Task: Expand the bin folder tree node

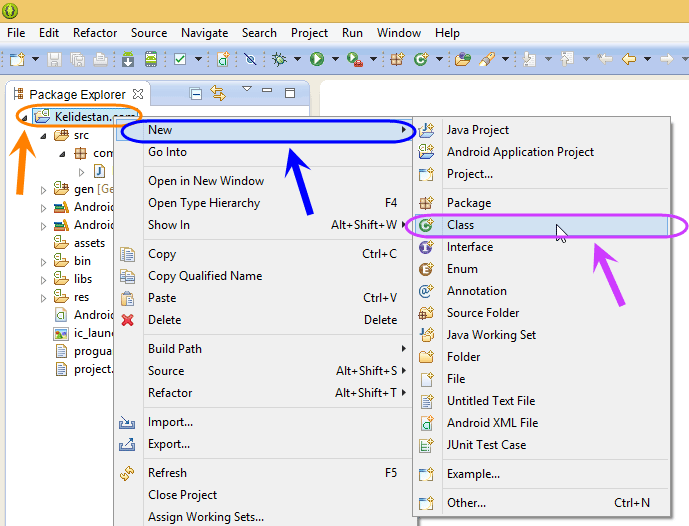Action: (x=43, y=262)
